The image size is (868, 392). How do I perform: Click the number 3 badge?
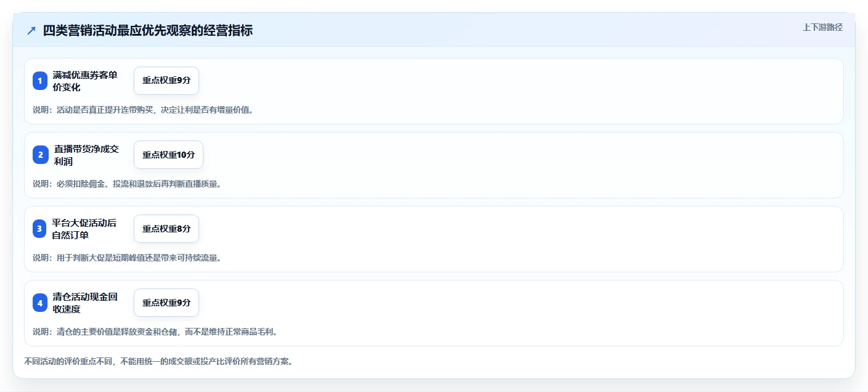(40, 229)
